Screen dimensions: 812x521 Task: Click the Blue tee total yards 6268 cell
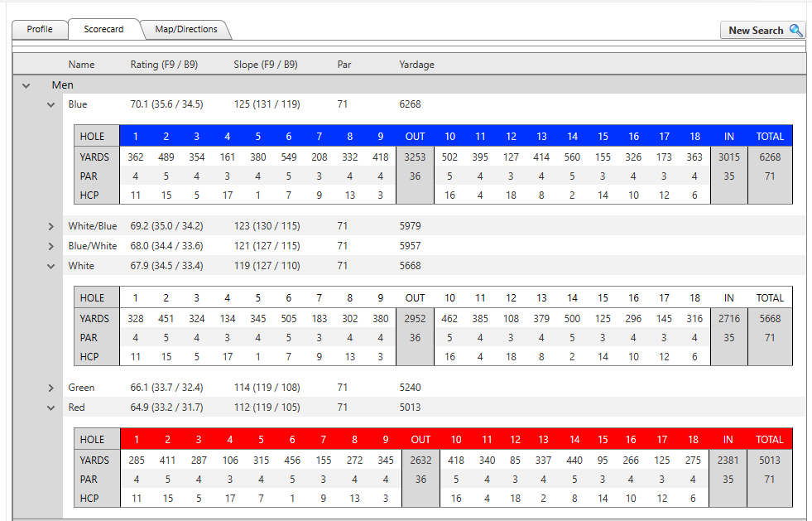pos(770,157)
